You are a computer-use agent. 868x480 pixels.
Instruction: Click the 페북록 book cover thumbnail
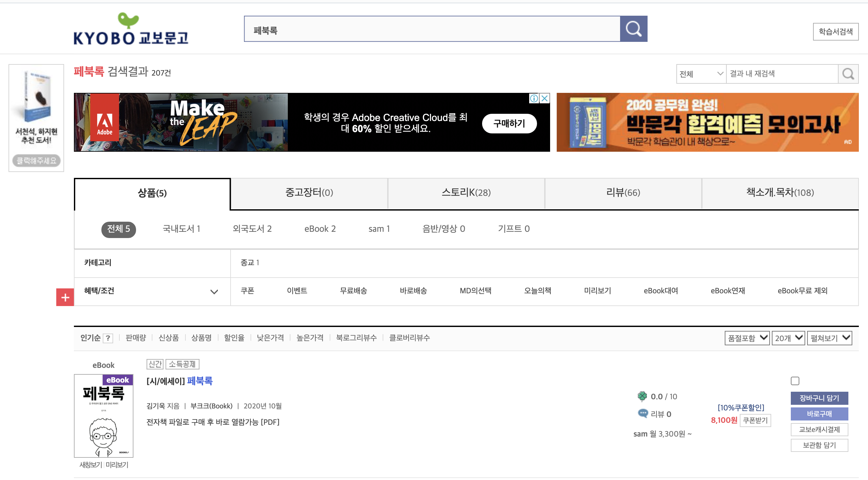click(x=103, y=416)
